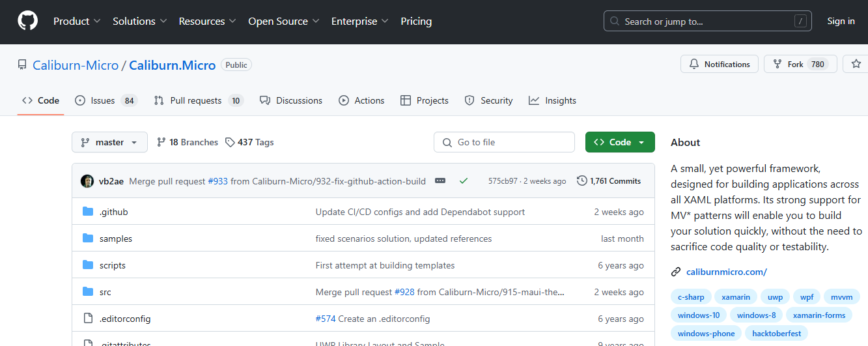The image size is (868, 346).
Task: Open the Insights tab
Action: (552, 100)
